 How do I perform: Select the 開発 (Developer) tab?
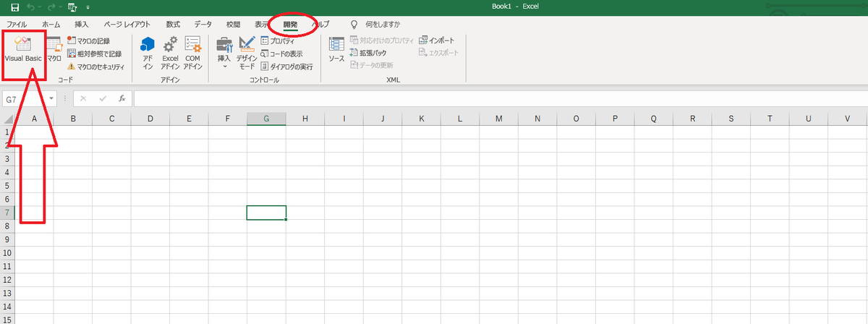(291, 24)
